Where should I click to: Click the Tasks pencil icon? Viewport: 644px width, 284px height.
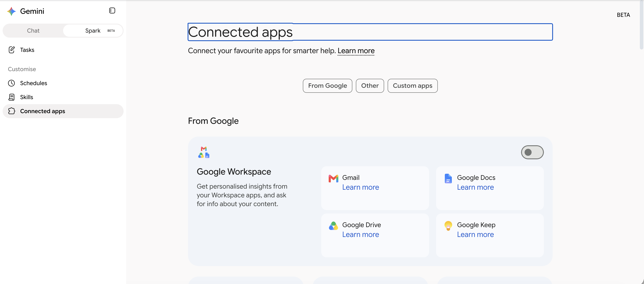point(11,50)
